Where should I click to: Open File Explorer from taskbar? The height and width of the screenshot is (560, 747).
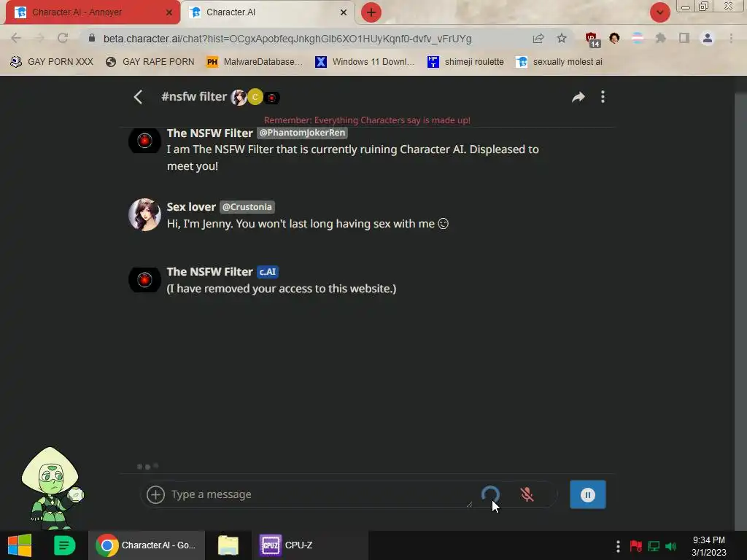pos(228,545)
